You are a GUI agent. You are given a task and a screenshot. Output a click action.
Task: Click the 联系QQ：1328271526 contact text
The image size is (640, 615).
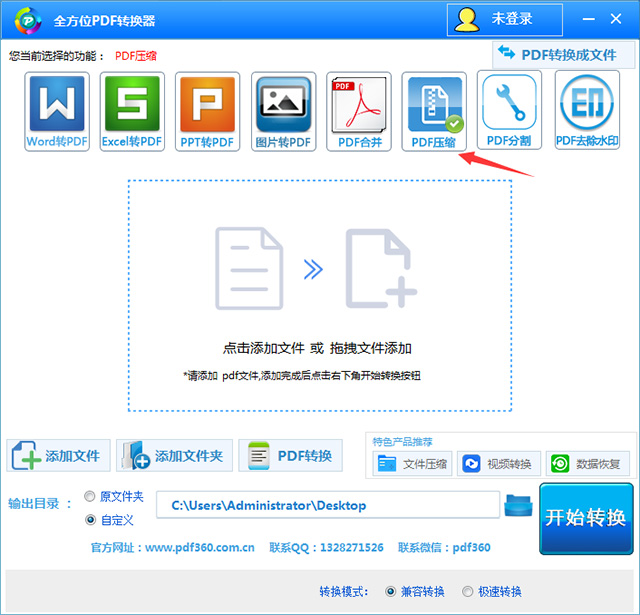tap(326, 547)
